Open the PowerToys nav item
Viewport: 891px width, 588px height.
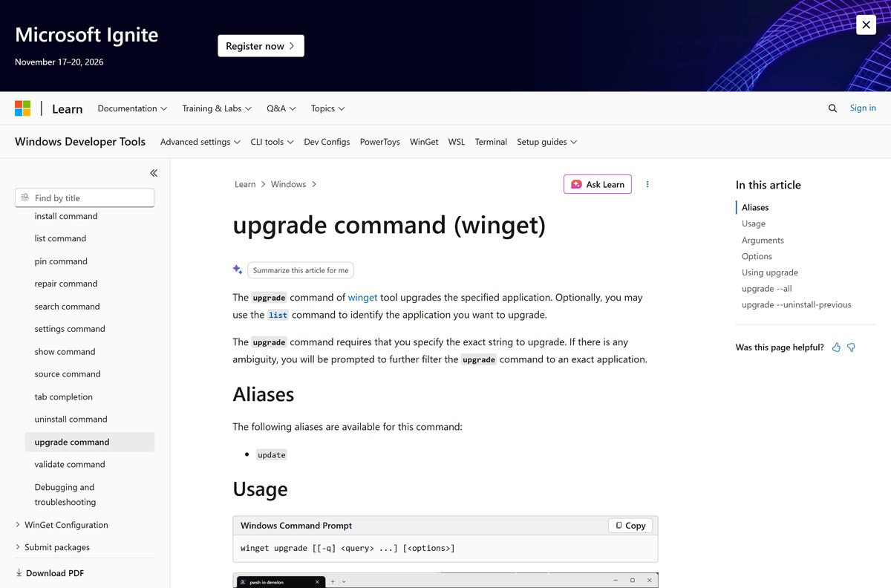click(x=380, y=142)
